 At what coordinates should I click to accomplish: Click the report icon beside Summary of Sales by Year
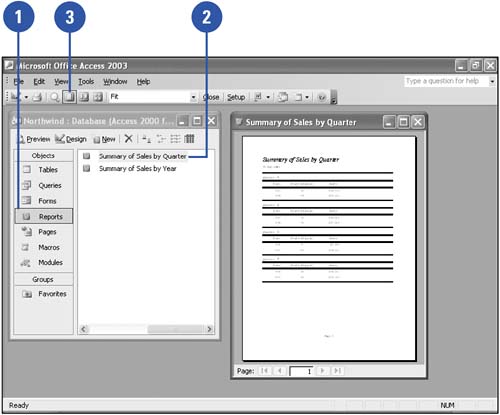click(87, 168)
